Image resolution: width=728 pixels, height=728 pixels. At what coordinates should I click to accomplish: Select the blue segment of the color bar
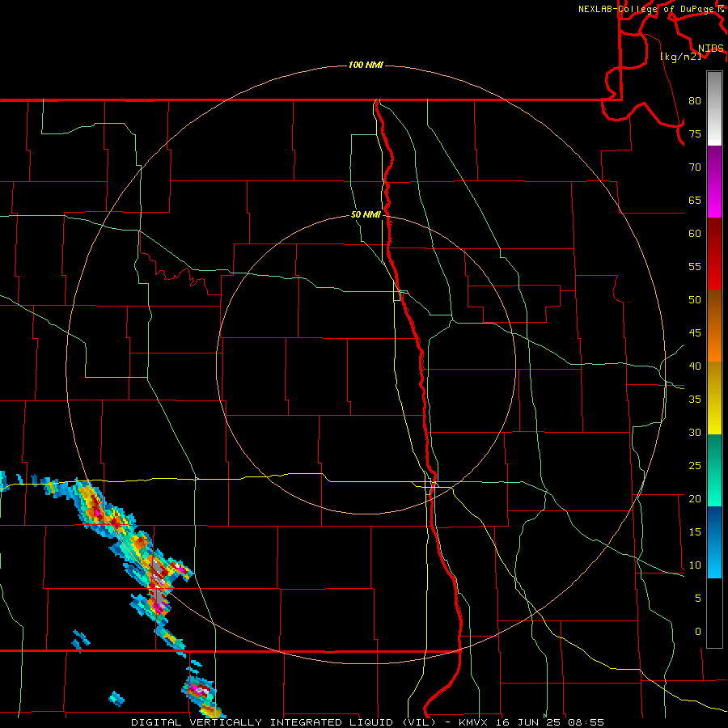pyautogui.click(x=714, y=542)
